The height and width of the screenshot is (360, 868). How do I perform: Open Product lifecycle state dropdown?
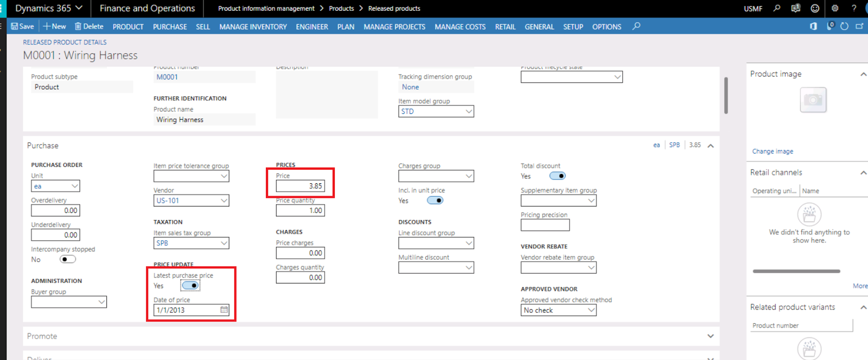617,77
